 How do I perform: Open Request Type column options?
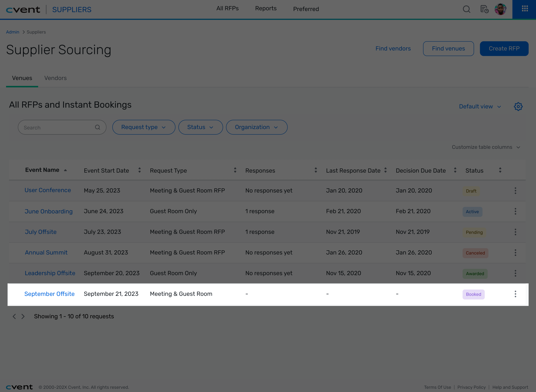(235, 170)
